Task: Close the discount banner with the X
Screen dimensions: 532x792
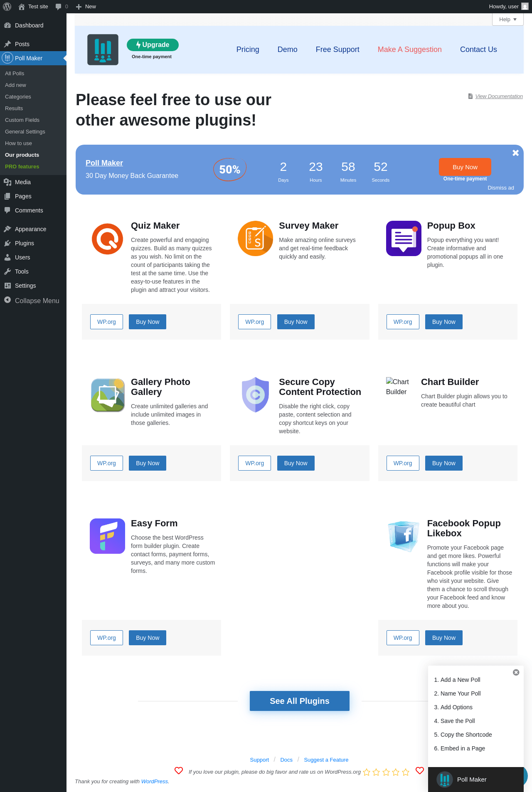Action: point(515,153)
